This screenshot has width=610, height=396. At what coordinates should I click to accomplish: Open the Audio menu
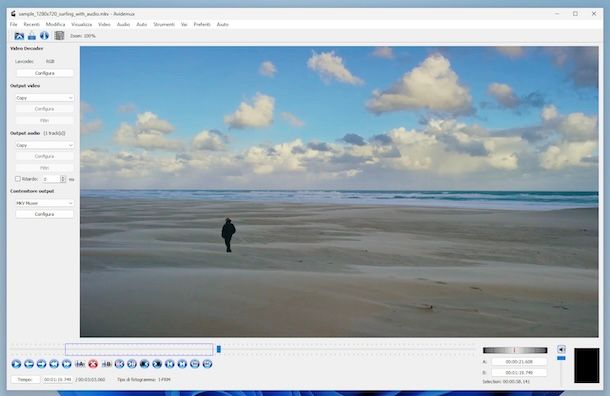123,24
